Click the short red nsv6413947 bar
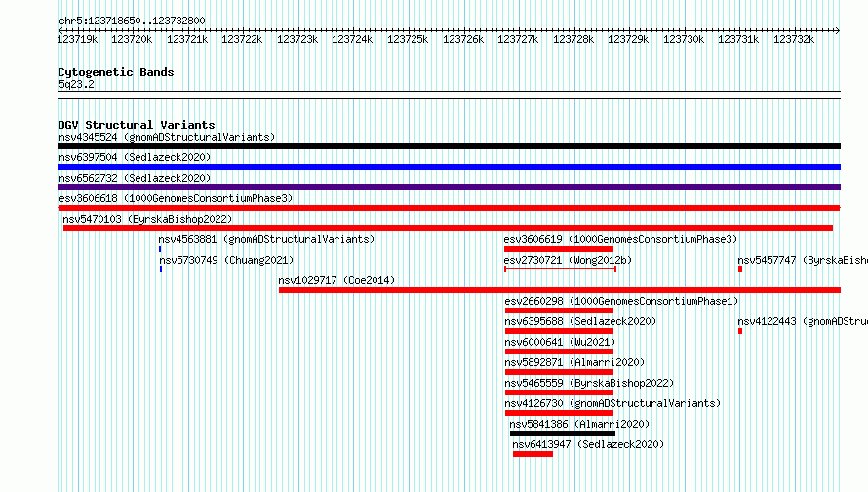The height and width of the screenshot is (492, 868). (x=533, y=454)
